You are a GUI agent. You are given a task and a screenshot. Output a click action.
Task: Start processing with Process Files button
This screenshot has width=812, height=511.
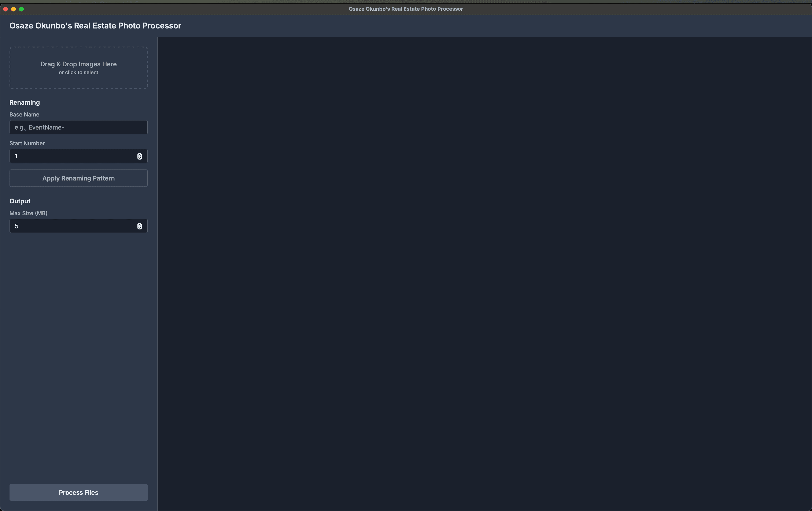pos(78,492)
